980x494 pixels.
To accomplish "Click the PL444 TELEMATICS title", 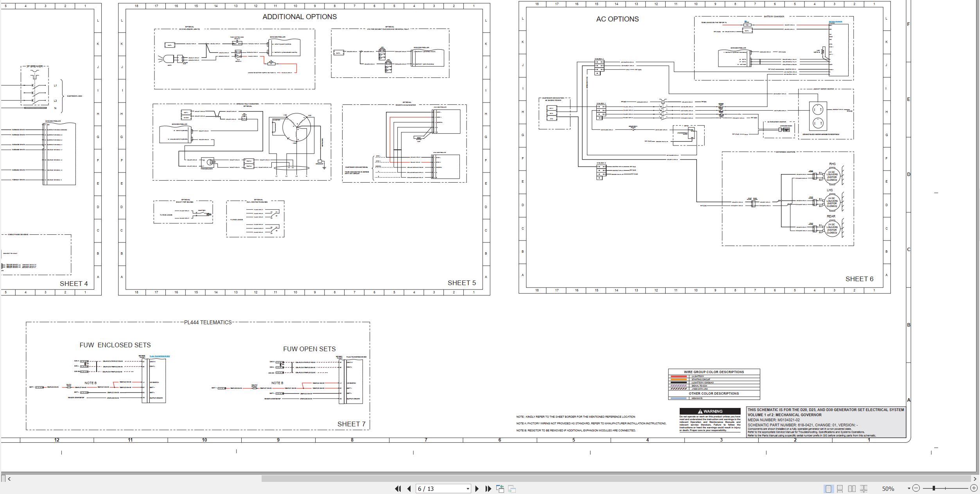I will pos(208,322).
